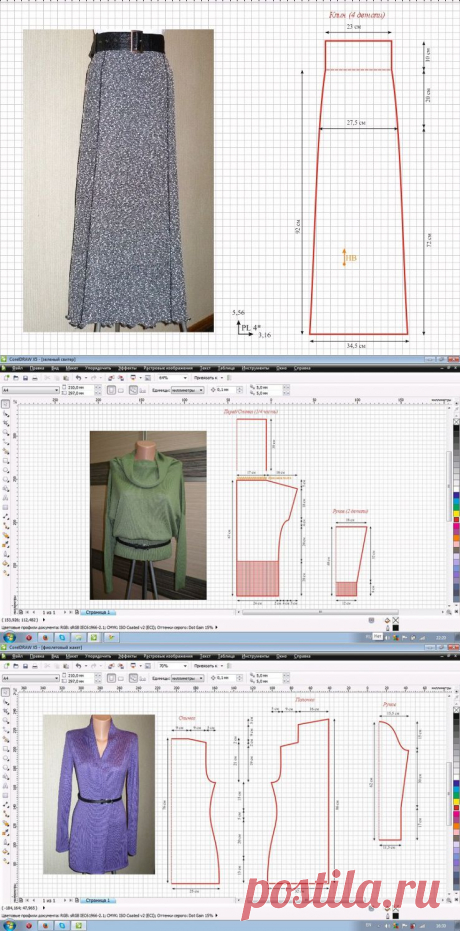Open the 'Файл' menu in the upper window
Image resolution: width=460 pixels, height=931 pixels.
(x=19, y=368)
